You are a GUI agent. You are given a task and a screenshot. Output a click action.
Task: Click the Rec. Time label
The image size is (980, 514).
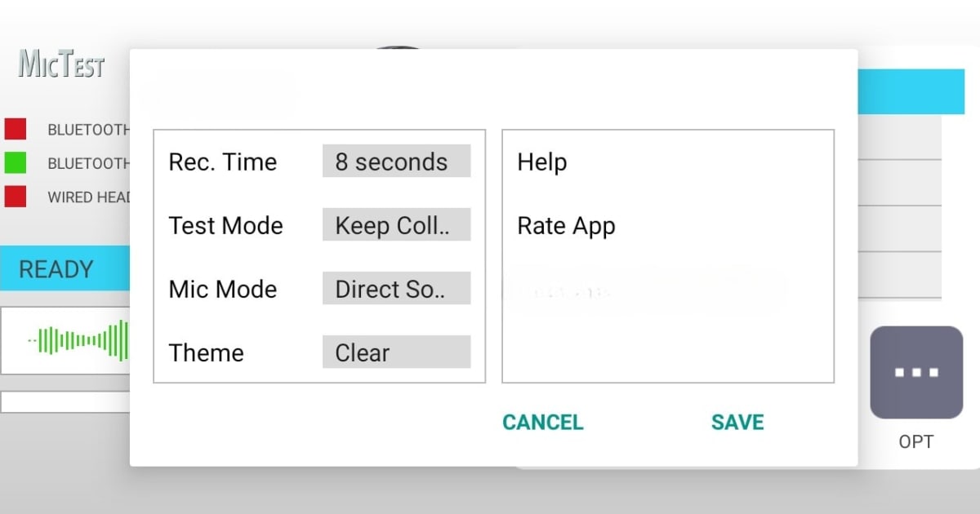[x=222, y=162]
